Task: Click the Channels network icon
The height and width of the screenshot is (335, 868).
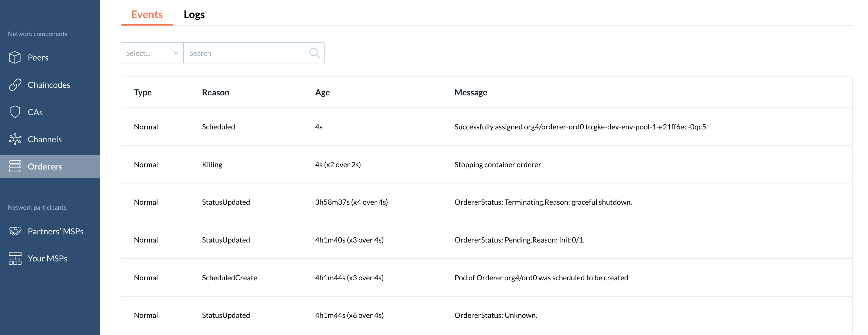Action: [x=15, y=139]
